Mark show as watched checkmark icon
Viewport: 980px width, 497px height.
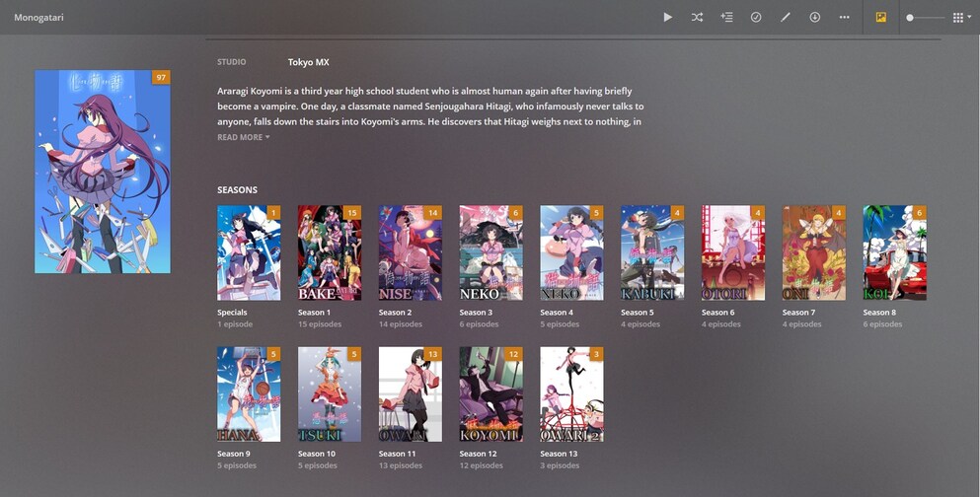756,18
